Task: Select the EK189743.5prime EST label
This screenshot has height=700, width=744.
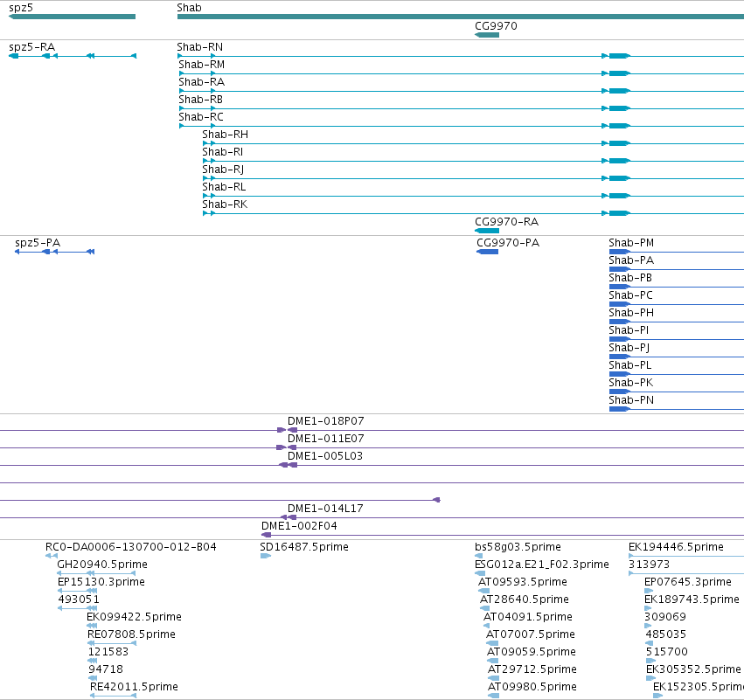Action: (x=692, y=600)
